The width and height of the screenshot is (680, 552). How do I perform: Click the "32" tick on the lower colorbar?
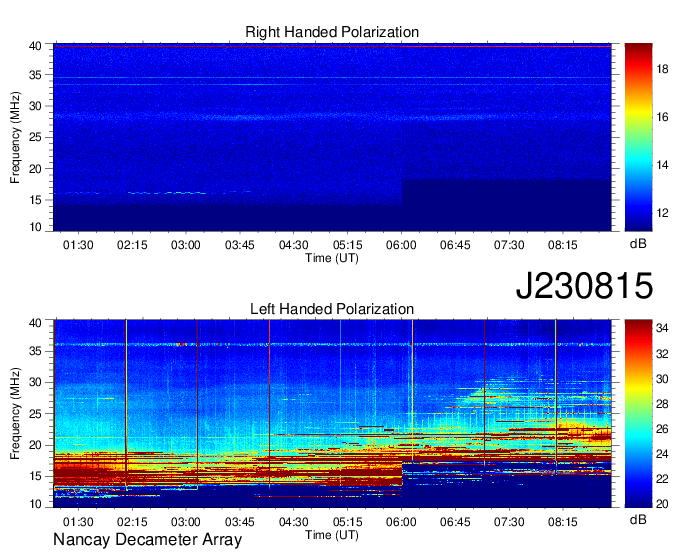tap(663, 354)
